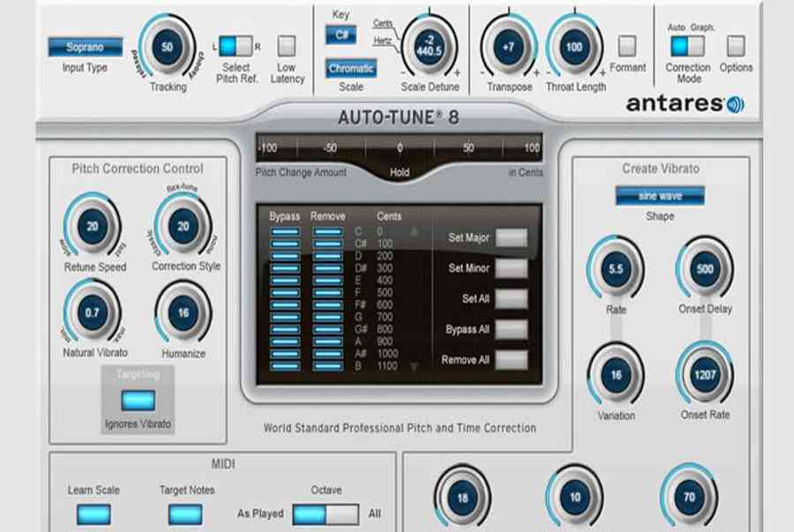
Task: Click the Correction Style knob
Action: click(183, 226)
